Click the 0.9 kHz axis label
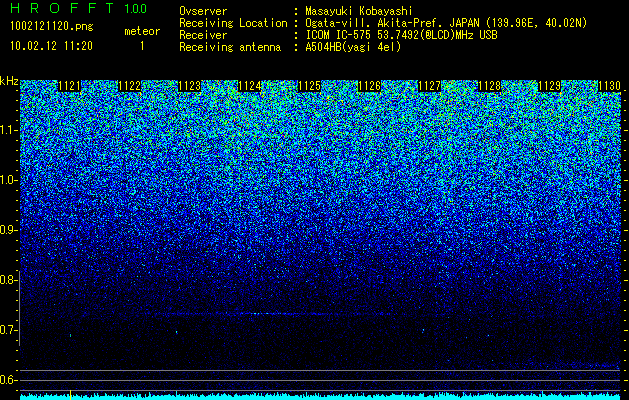The image size is (629, 400). tap(8, 230)
